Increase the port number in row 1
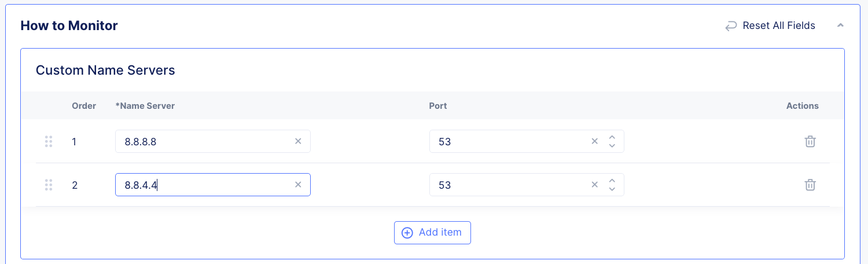The width and height of the screenshot is (868, 264). [x=612, y=137]
